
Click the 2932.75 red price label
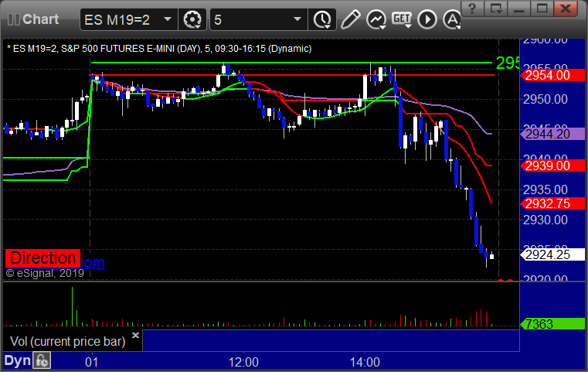tap(552, 203)
